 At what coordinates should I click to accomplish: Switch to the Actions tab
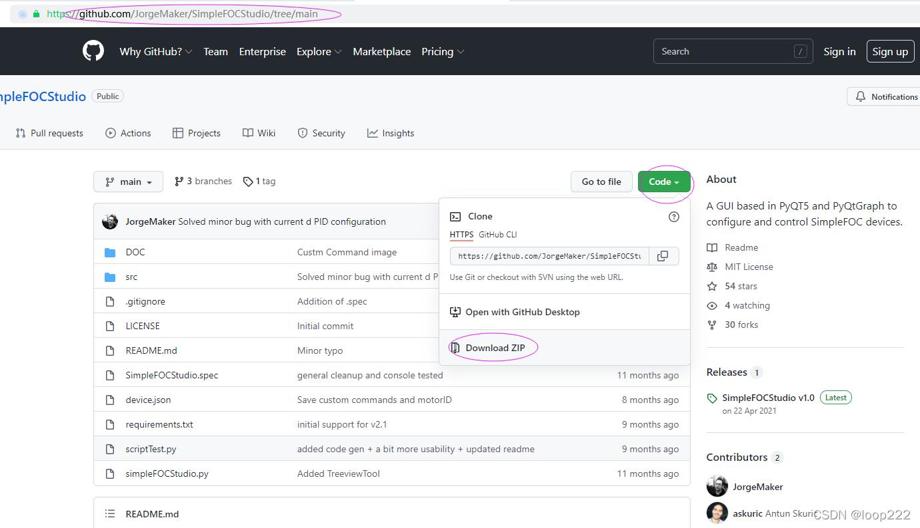click(128, 133)
